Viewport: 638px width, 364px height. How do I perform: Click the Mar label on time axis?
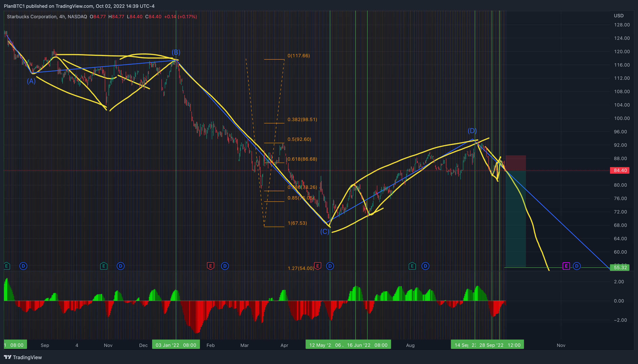[x=245, y=345]
